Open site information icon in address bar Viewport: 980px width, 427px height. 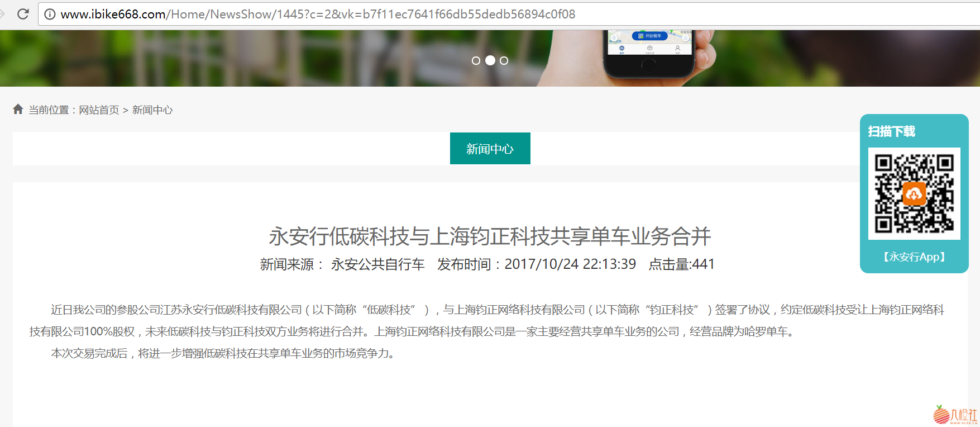pyautogui.click(x=50, y=14)
